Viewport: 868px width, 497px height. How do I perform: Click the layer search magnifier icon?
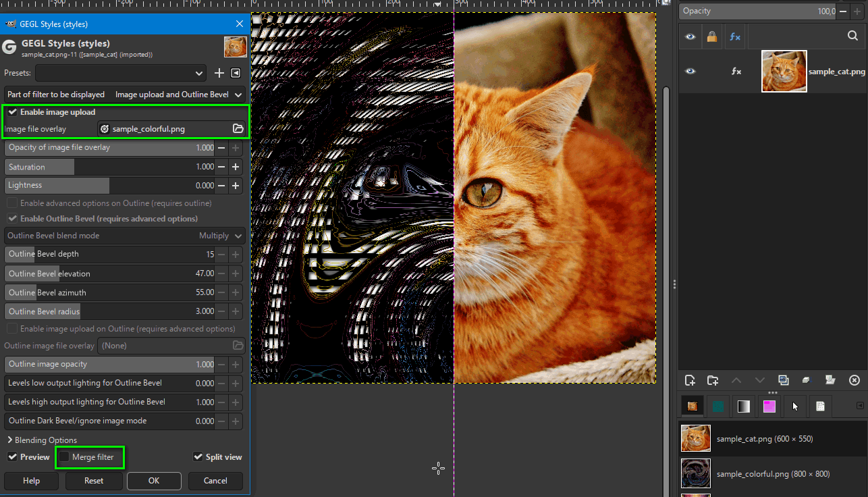click(852, 36)
